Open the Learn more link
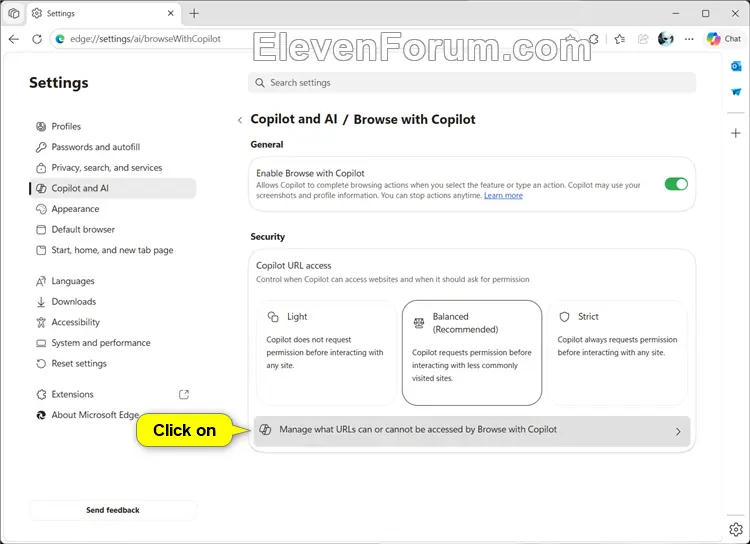 [x=503, y=195]
